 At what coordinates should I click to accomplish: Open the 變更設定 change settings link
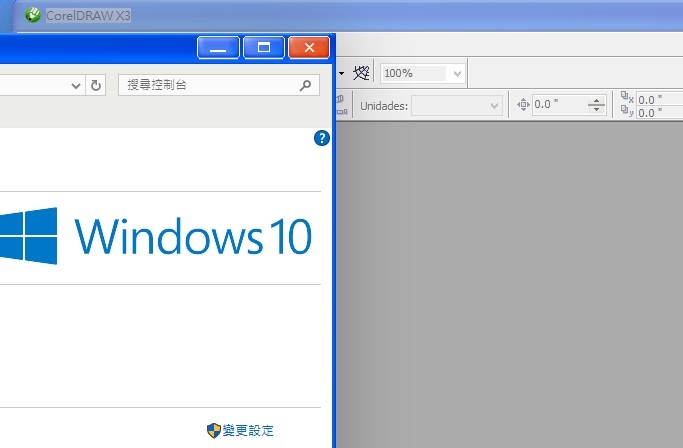click(248, 431)
